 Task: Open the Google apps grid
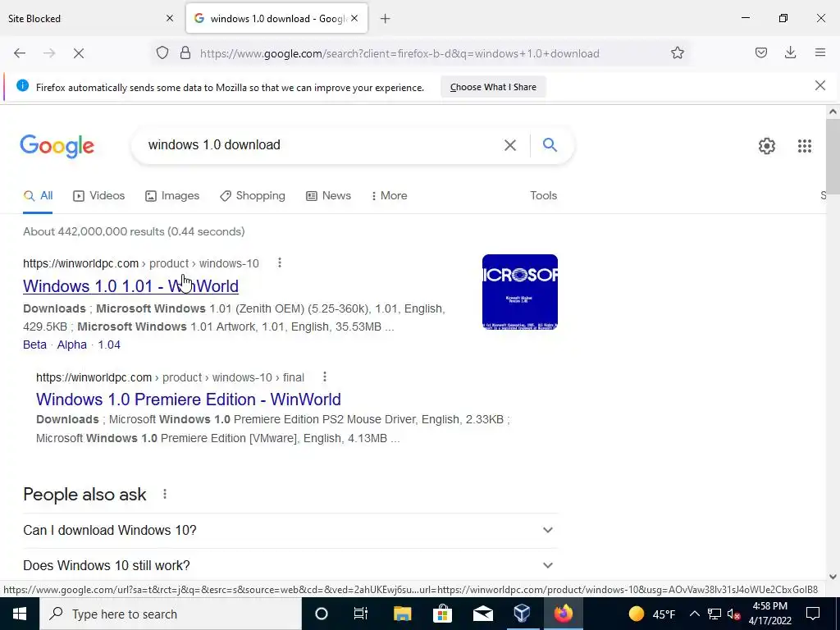(x=804, y=146)
